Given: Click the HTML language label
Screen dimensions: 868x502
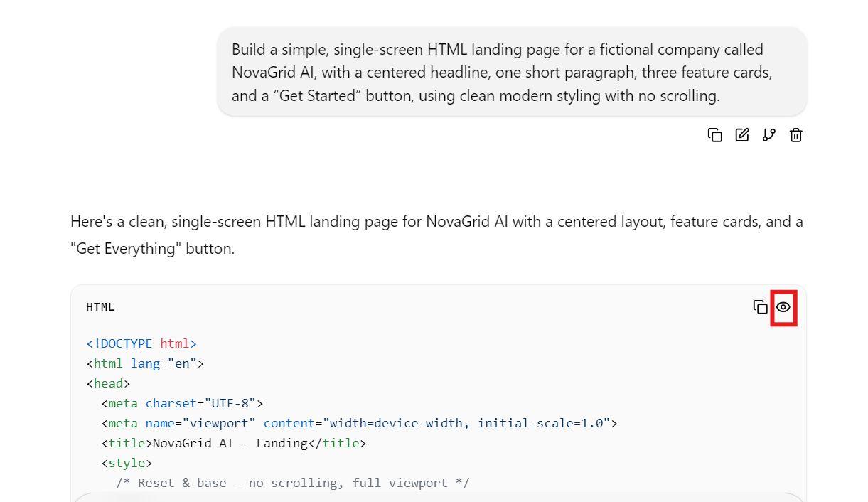Looking at the screenshot, I should 100,307.
